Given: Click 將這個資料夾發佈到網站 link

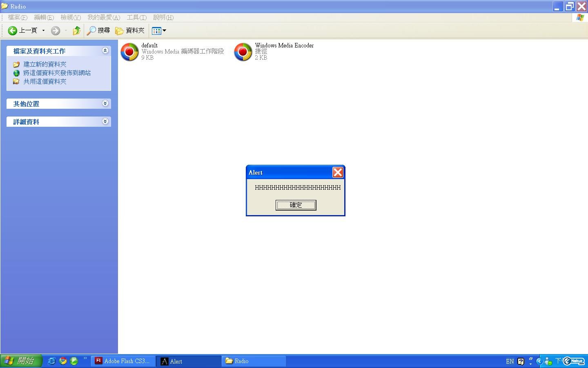Looking at the screenshot, I should click(57, 73).
